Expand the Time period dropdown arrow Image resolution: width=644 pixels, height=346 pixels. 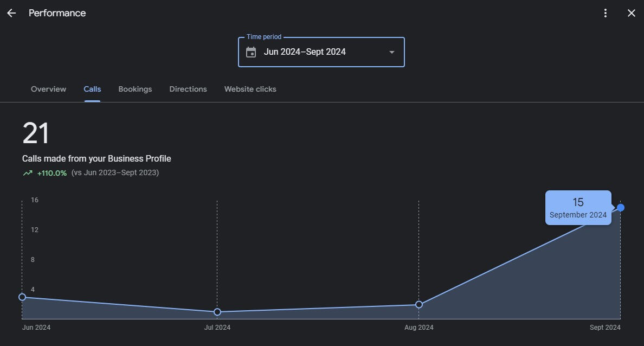(x=391, y=52)
